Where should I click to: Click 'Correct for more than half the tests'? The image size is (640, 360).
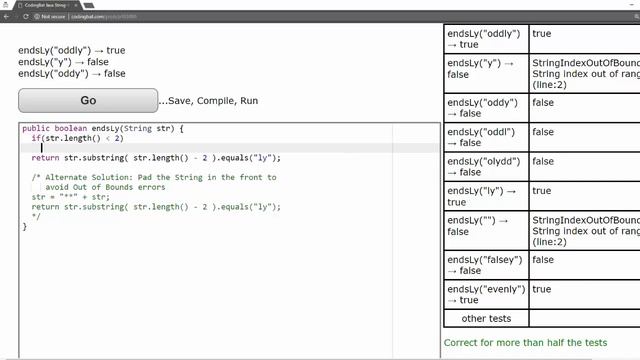[526, 342]
